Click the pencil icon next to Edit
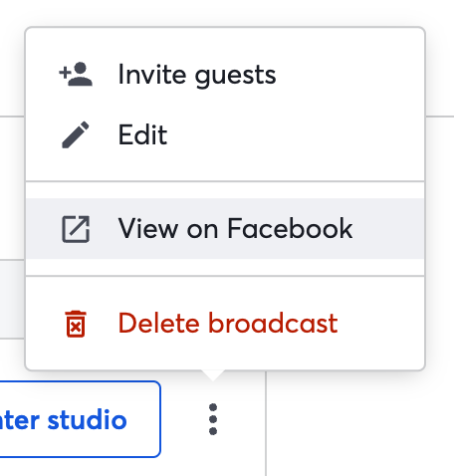Viewport: 454px width, 476px height. click(76, 134)
